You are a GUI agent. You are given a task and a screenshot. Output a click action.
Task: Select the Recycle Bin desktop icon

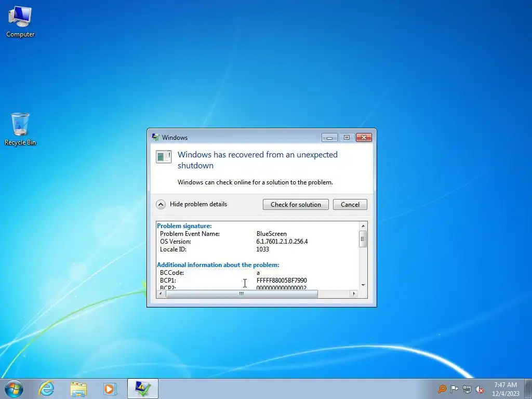coord(20,129)
